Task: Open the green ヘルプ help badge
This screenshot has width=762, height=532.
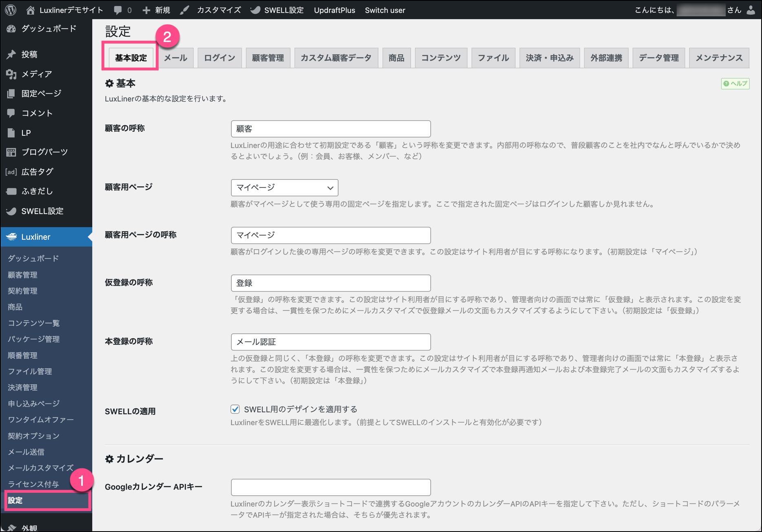Action: [x=735, y=84]
